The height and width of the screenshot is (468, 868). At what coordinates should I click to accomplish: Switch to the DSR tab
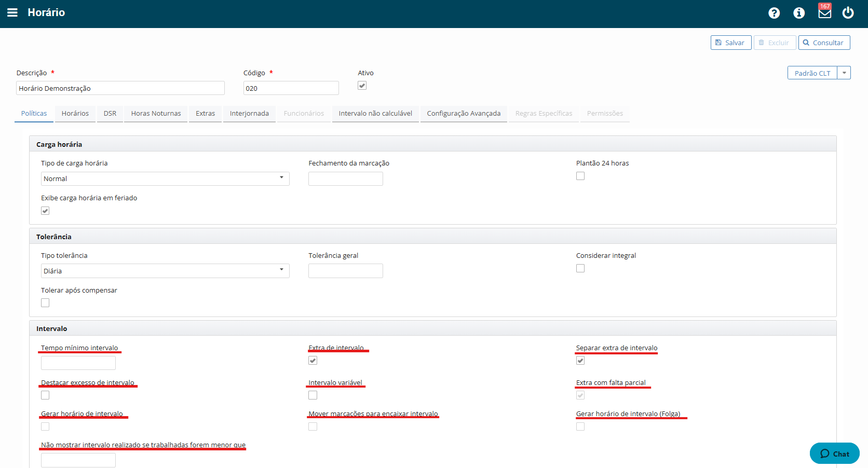tap(110, 114)
